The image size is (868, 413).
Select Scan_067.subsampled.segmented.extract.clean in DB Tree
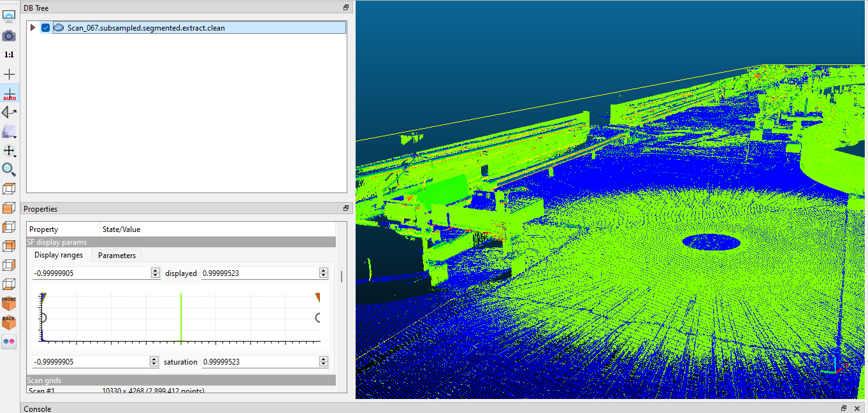tap(146, 28)
